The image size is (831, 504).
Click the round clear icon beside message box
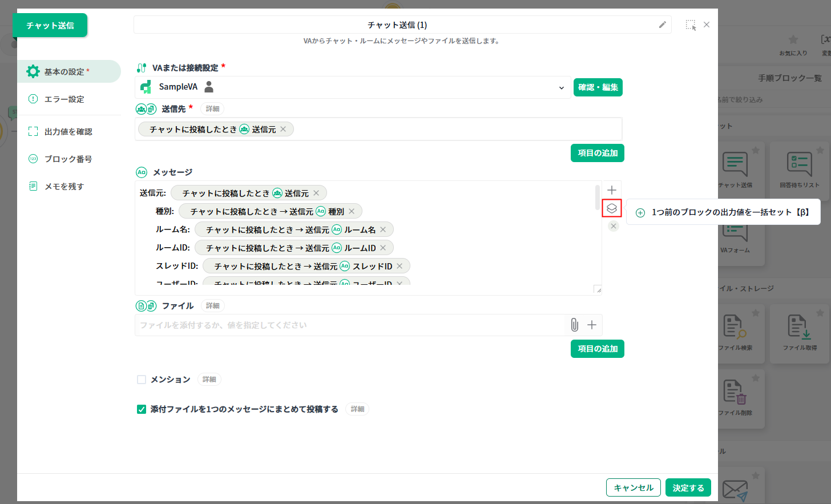pyautogui.click(x=614, y=226)
